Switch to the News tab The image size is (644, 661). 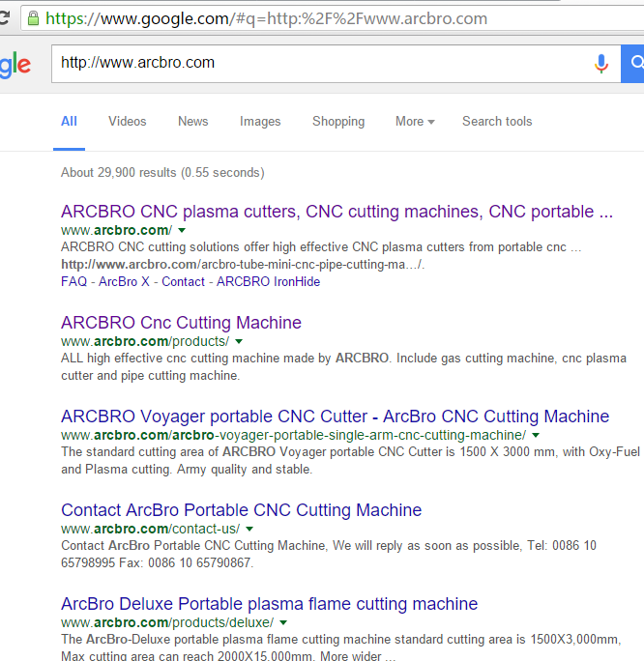(193, 122)
